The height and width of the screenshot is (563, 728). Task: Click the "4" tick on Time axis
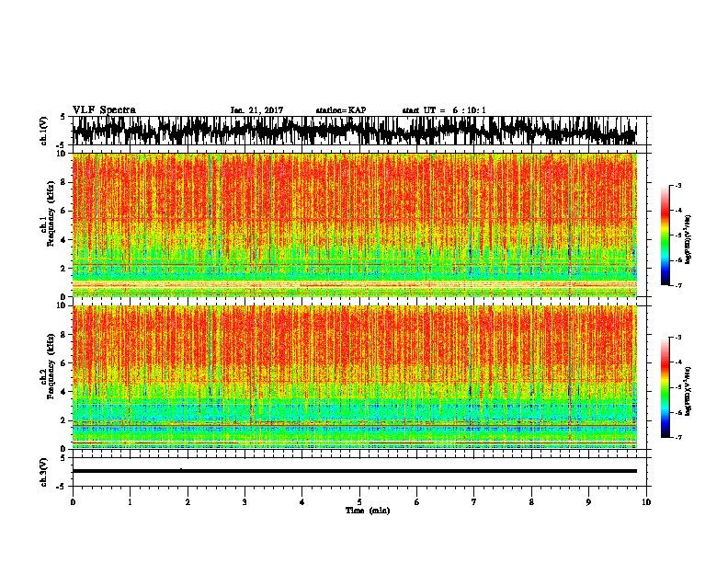(x=302, y=502)
